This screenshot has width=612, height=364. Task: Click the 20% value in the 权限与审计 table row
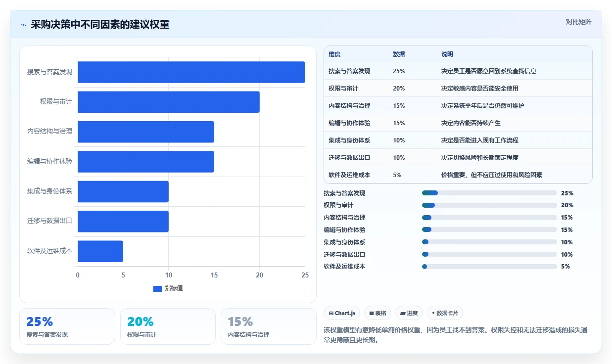(x=399, y=89)
